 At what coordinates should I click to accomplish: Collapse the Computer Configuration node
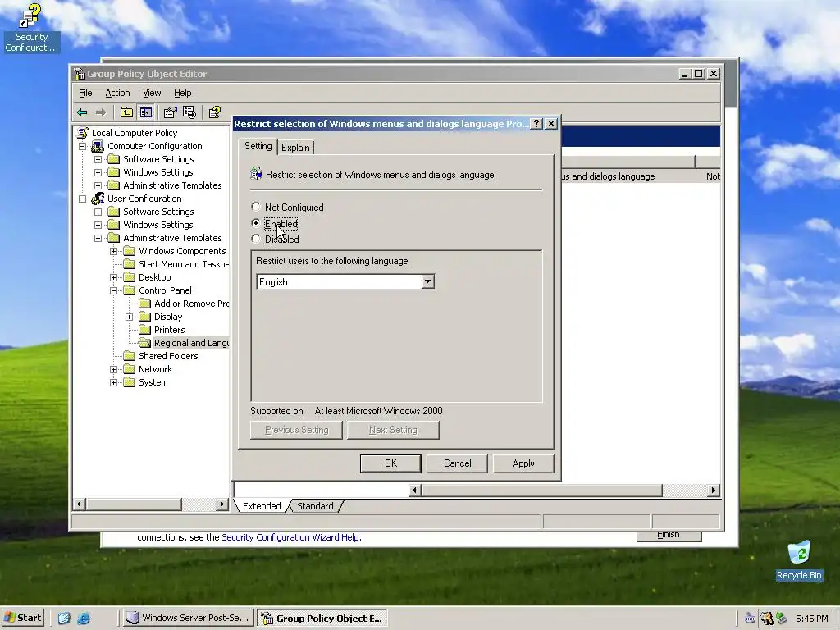(83, 146)
